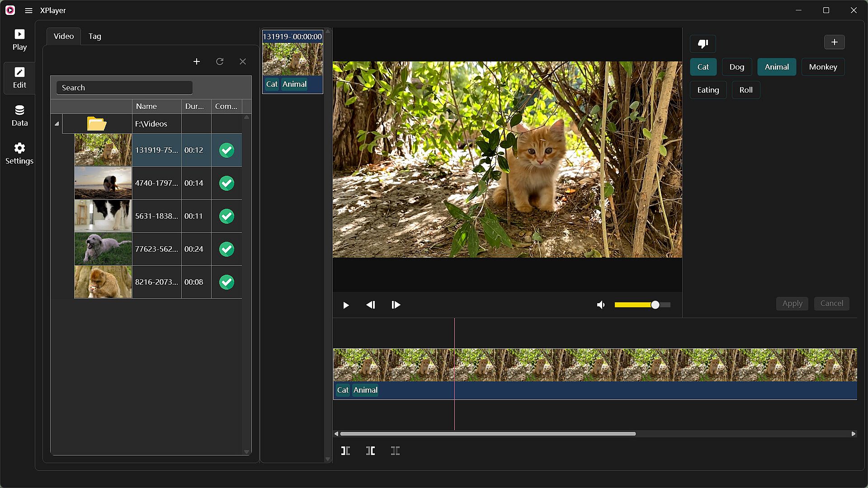
Task: Step forward one frame
Action: (x=396, y=305)
